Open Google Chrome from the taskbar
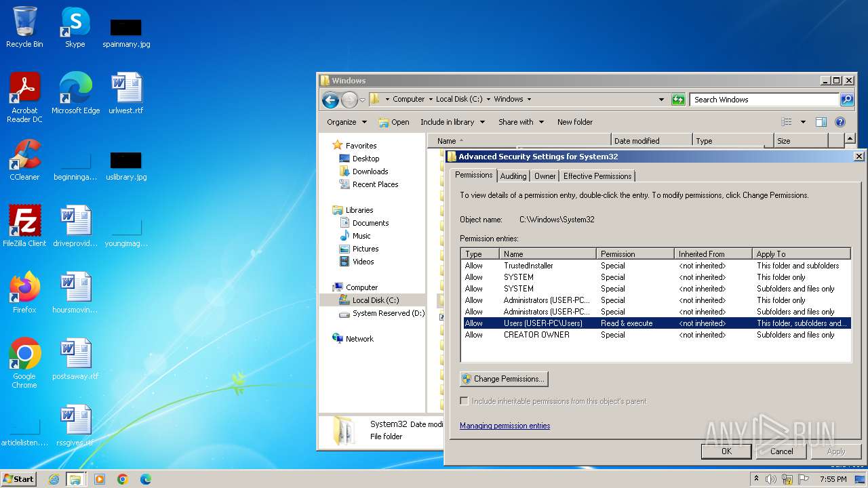The width and height of the screenshot is (868, 488). coord(123,479)
